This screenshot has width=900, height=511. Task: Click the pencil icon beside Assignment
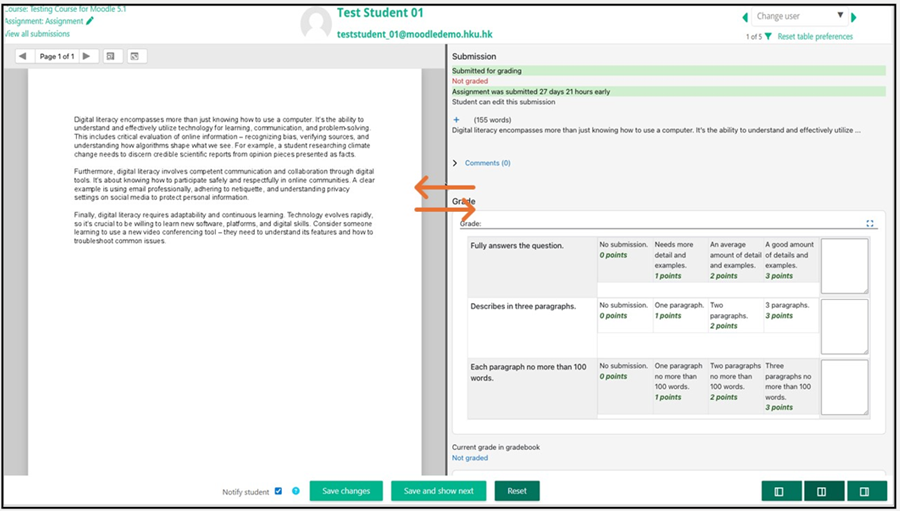[90, 21]
